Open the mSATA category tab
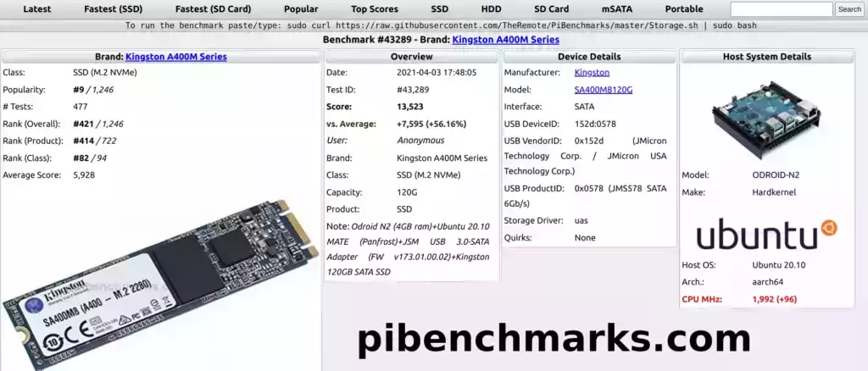This screenshot has height=371, width=868. tap(617, 8)
